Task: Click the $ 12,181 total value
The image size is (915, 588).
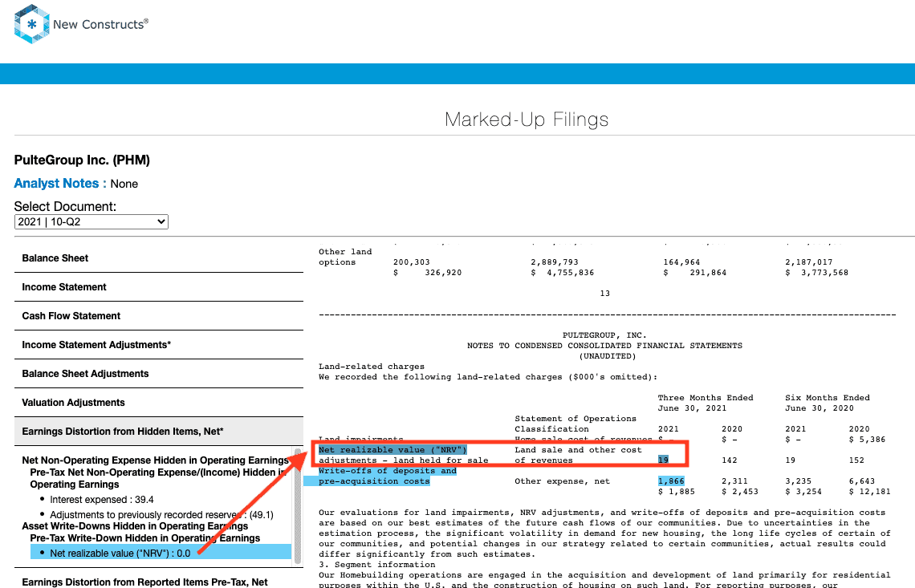Action: click(870, 491)
